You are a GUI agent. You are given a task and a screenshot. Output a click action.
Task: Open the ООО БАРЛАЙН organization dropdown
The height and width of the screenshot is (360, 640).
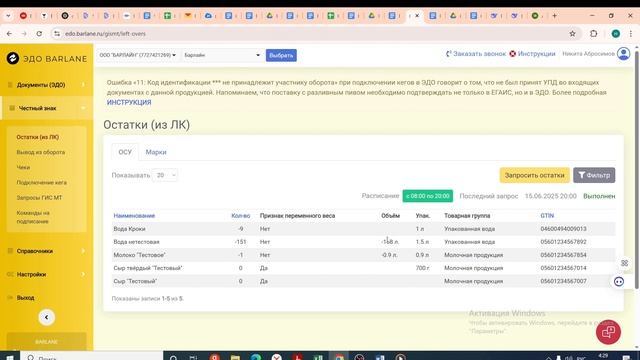pyautogui.click(x=138, y=55)
